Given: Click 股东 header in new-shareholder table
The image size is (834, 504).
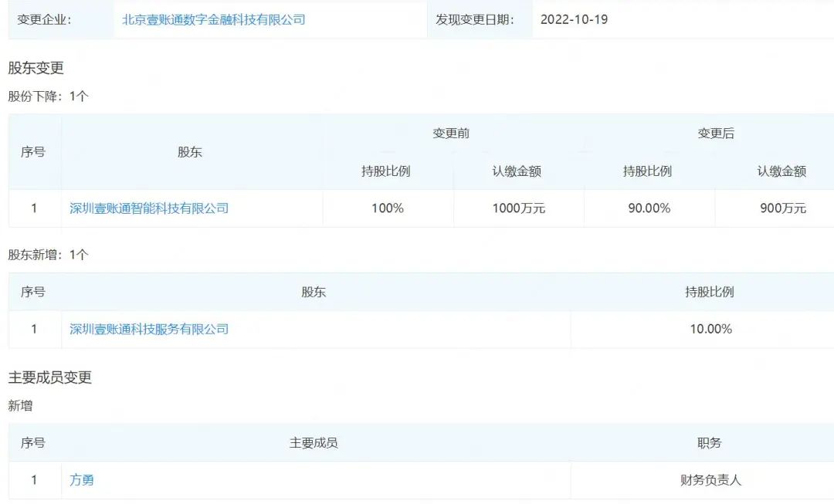Looking at the screenshot, I should coord(314,292).
